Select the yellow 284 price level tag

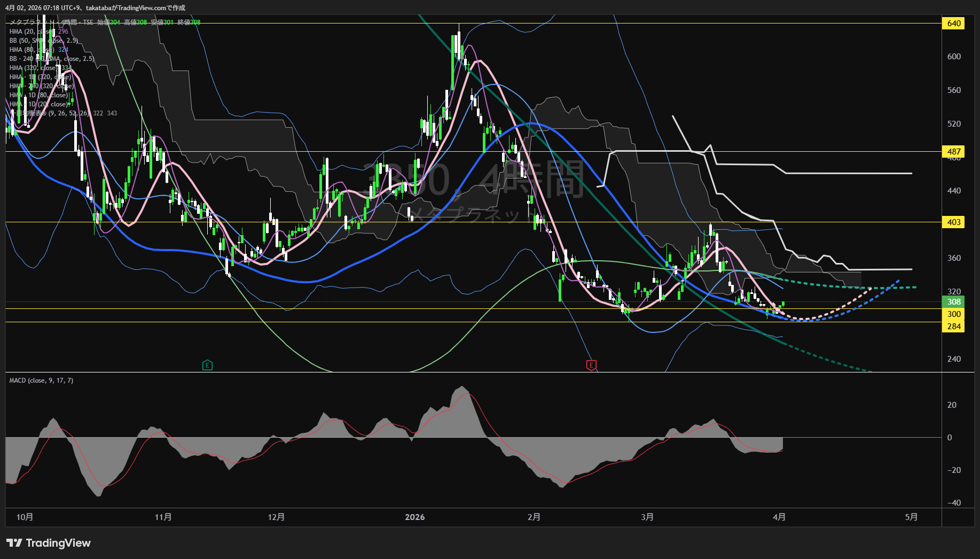pos(953,327)
